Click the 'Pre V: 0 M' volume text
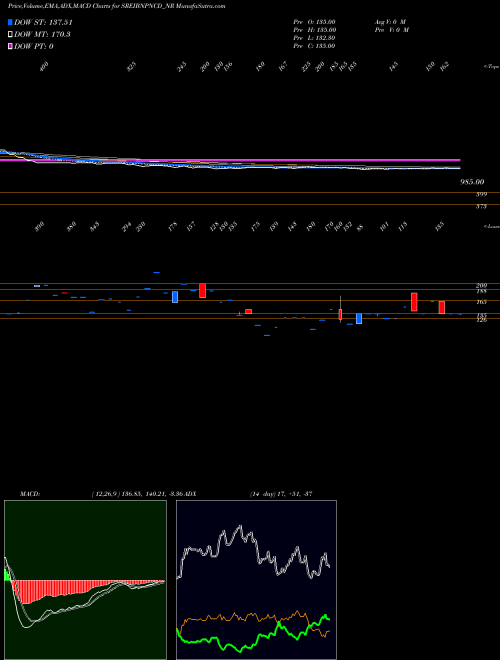500x660 pixels. pyautogui.click(x=391, y=30)
